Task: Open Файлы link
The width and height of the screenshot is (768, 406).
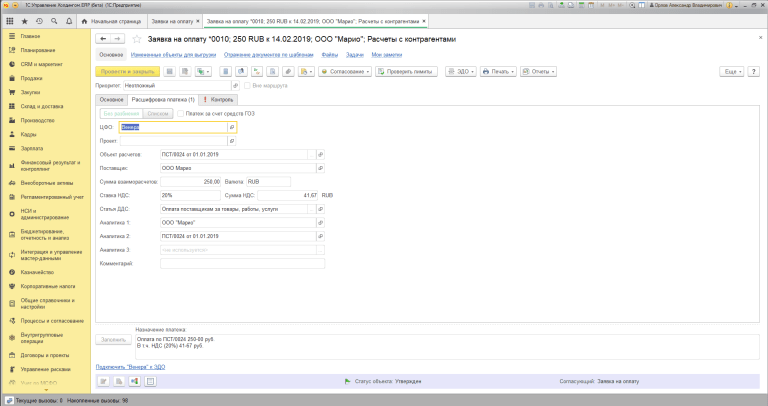Action: 330,55
